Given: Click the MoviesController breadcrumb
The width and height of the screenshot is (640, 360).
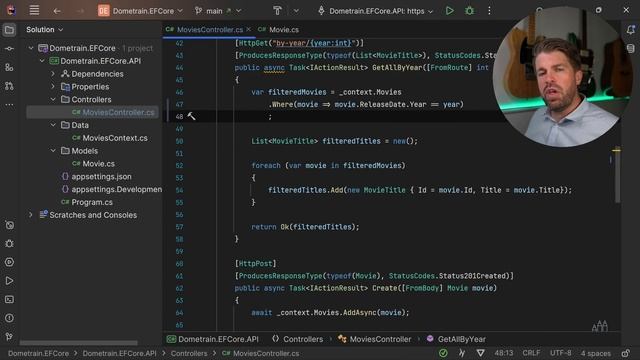Looking at the screenshot, I should pos(375,339).
